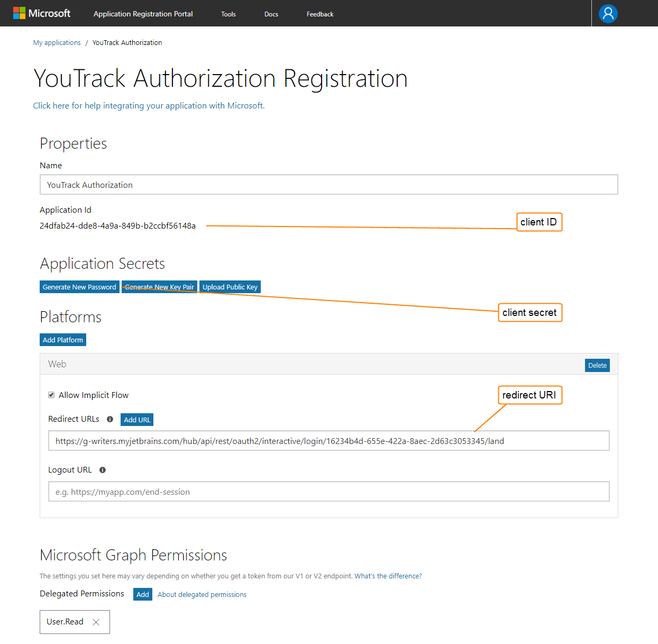Click the Microsoft logo icon
This screenshot has height=644, width=658.
click(x=20, y=13)
